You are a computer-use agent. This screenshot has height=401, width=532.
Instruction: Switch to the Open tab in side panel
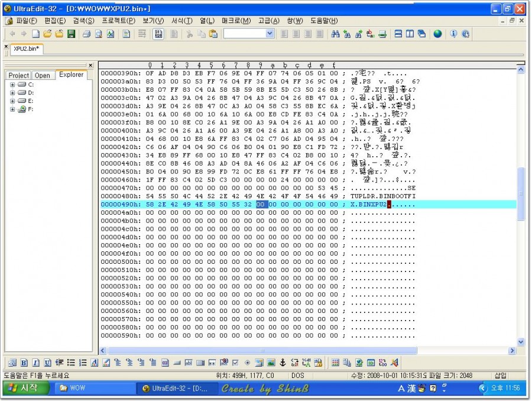click(x=43, y=75)
